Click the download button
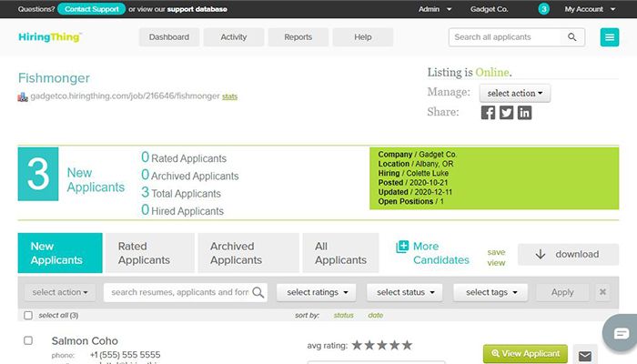The image size is (637, 364). (x=568, y=254)
